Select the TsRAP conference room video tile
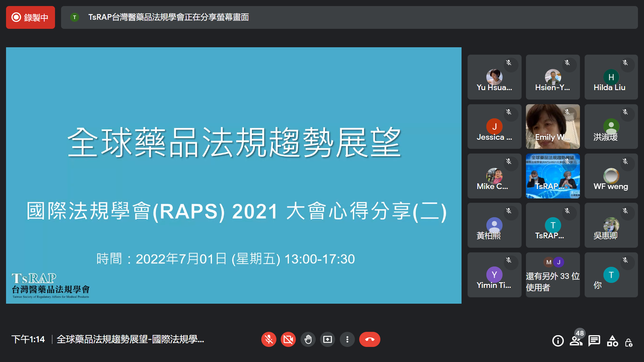Screen dimensions: 644x362 pyautogui.click(x=552, y=176)
